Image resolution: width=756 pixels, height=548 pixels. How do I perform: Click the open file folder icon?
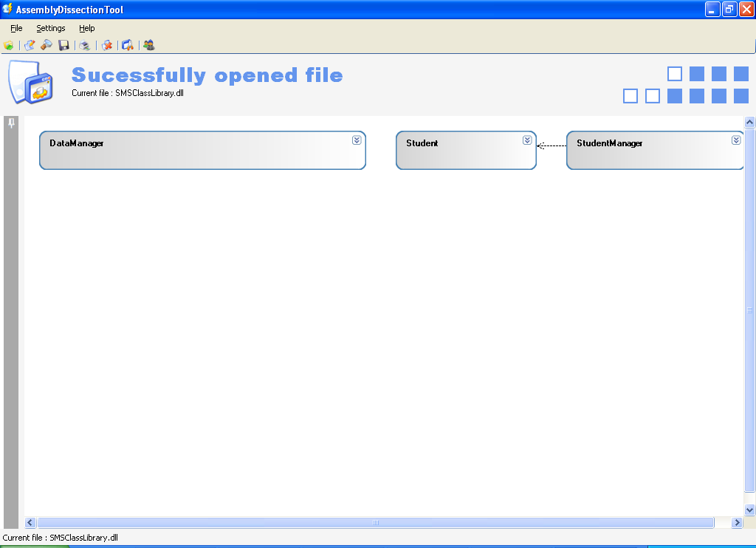tap(9, 45)
